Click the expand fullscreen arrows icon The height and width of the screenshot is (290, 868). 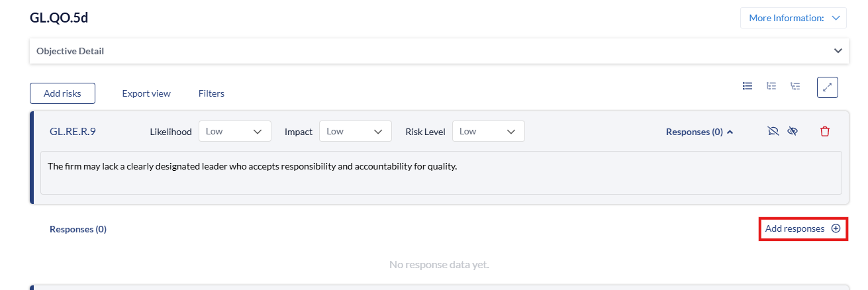click(x=828, y=87)
